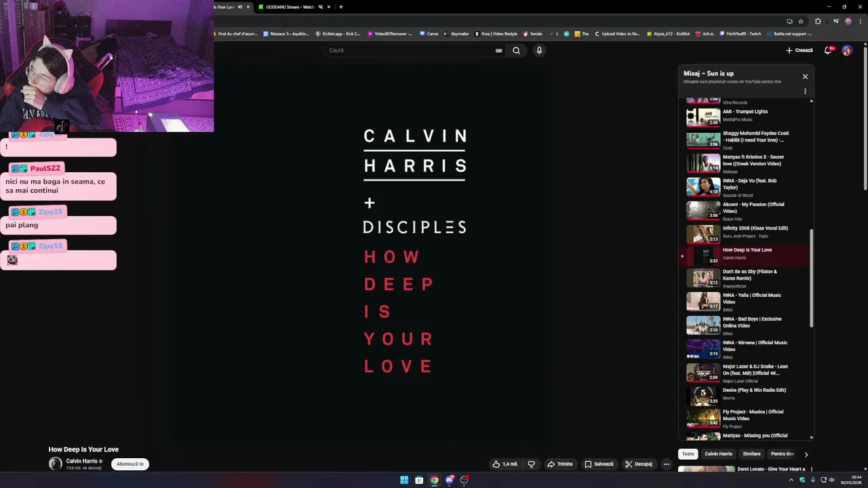Open Windows Start menu
Screen dimensions: 868x488
(404, 480)
